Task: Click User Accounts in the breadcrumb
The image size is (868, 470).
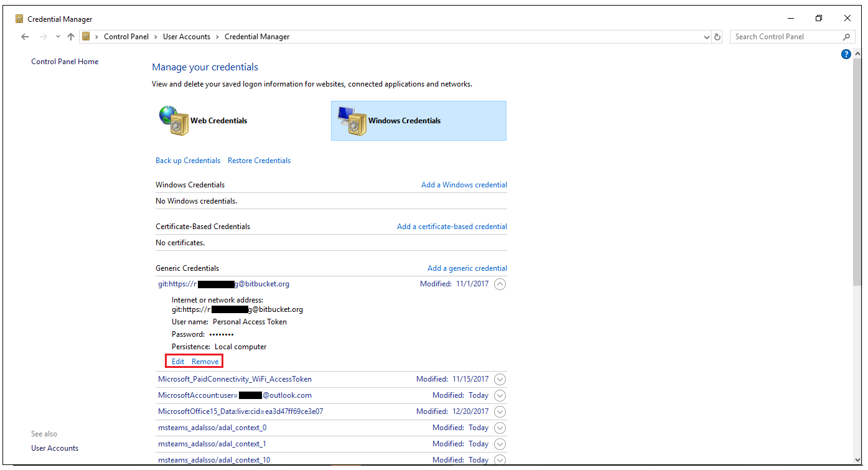Action: pos(187,37)
